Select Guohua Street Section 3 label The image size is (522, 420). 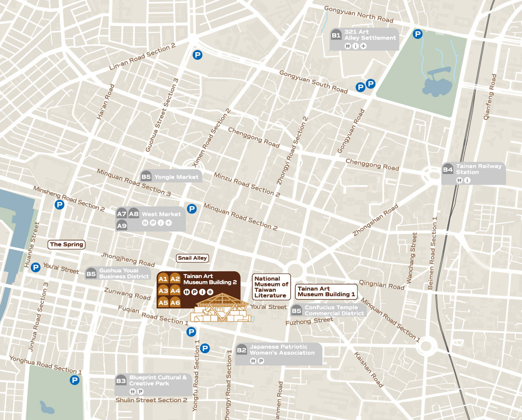point(162,115)
